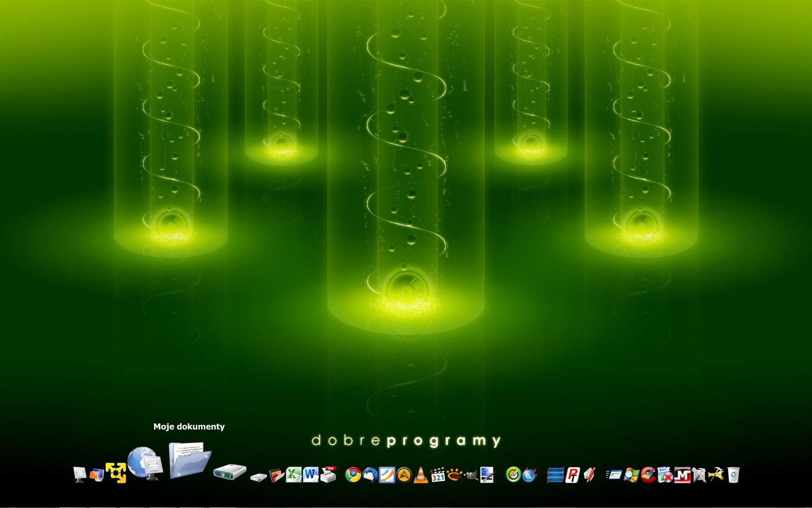Click the small grey monitor icon
Screen dimensions: 812x508
click(x=80, y=475)
